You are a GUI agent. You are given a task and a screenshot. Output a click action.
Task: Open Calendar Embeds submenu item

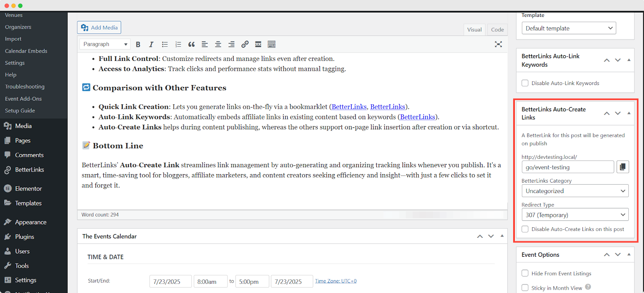click(26, 51)
